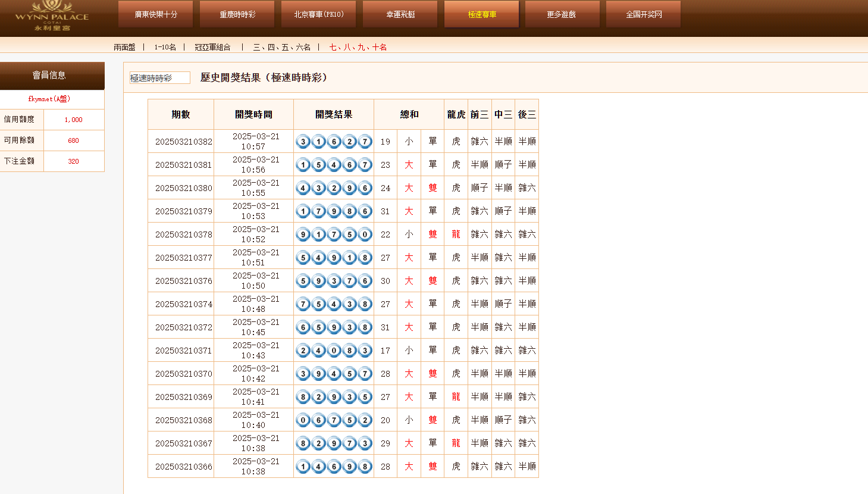Click second ball in draw 202503210371
Screen dimensions: 868x494
(x=318, y=351)
